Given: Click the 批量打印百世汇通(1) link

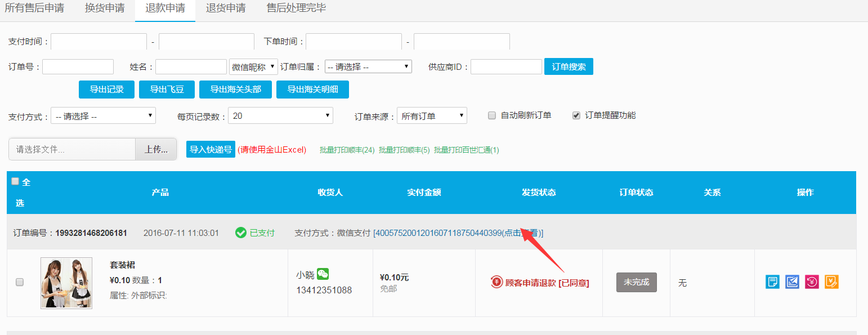Looking at the screenshot, I should pos(466,150).
